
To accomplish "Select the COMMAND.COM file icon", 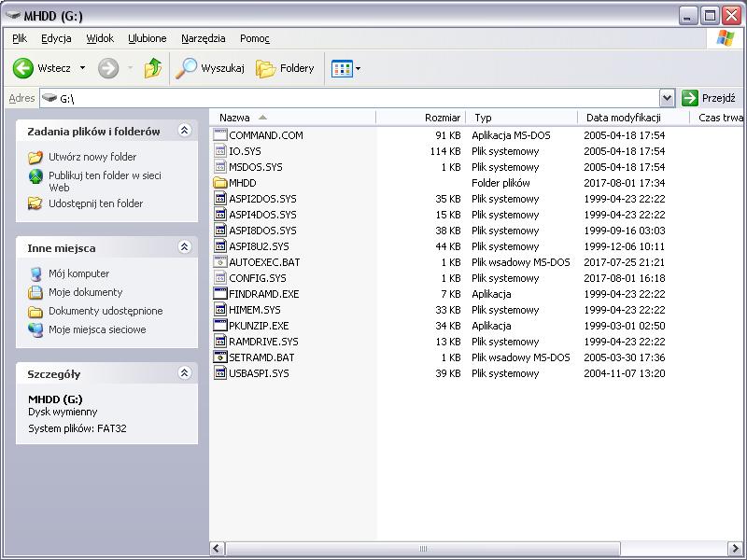I will 219,134.
